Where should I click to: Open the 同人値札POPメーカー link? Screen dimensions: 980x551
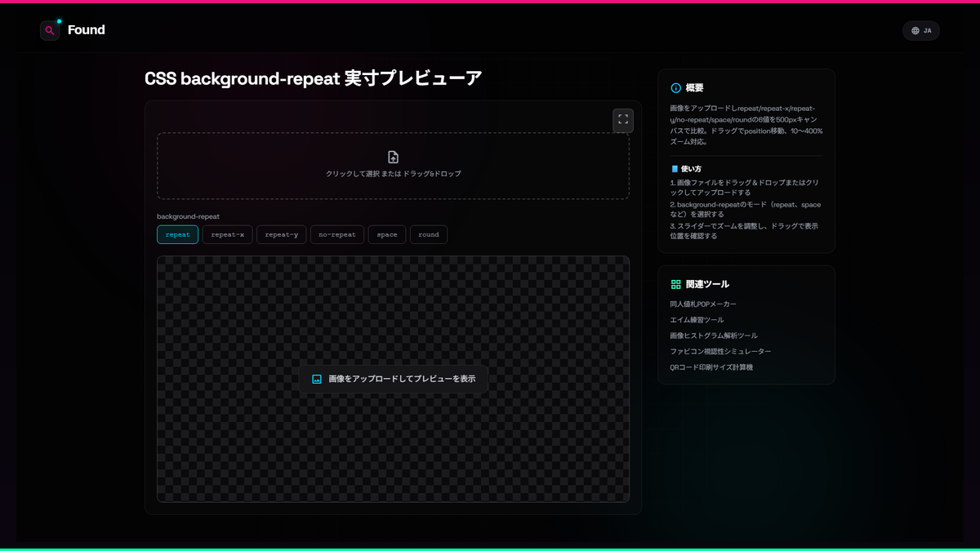click(703, 304)
